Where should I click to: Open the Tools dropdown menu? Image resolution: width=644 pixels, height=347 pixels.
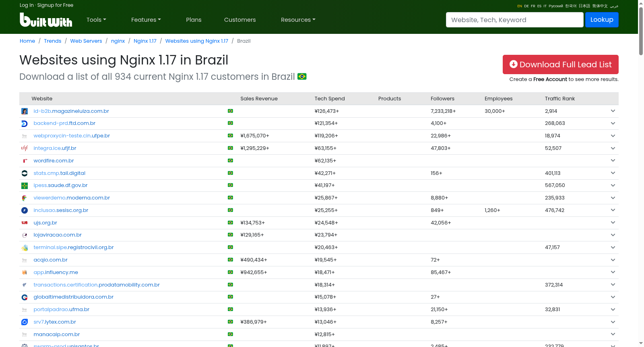(96, 20)
